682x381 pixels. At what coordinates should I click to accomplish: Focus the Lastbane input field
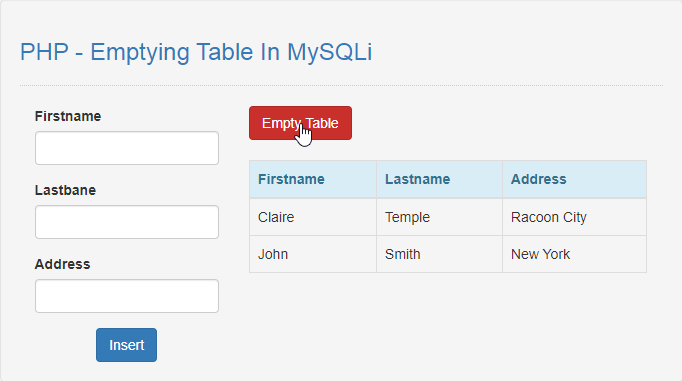pyautogui.click(x=127, y=222)
